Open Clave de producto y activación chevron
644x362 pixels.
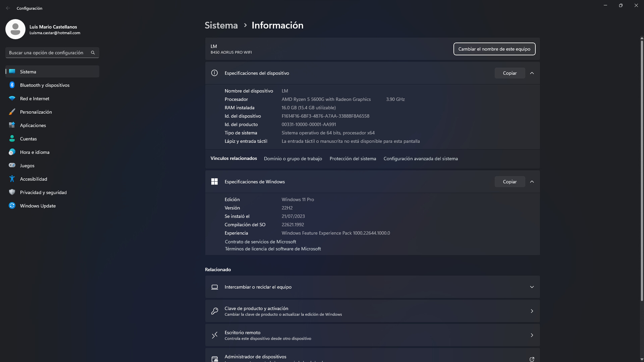coord(532,311)
